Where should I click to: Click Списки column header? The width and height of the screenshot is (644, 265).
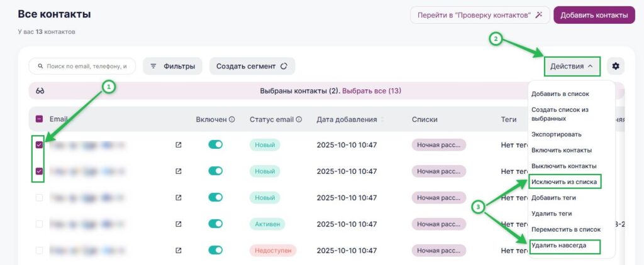tap(425, 120)
